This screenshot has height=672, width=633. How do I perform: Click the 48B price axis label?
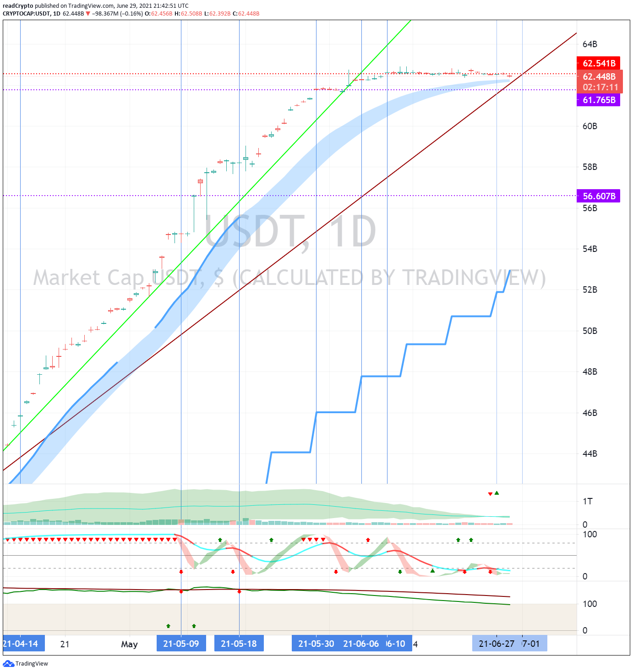click(590, 372)
